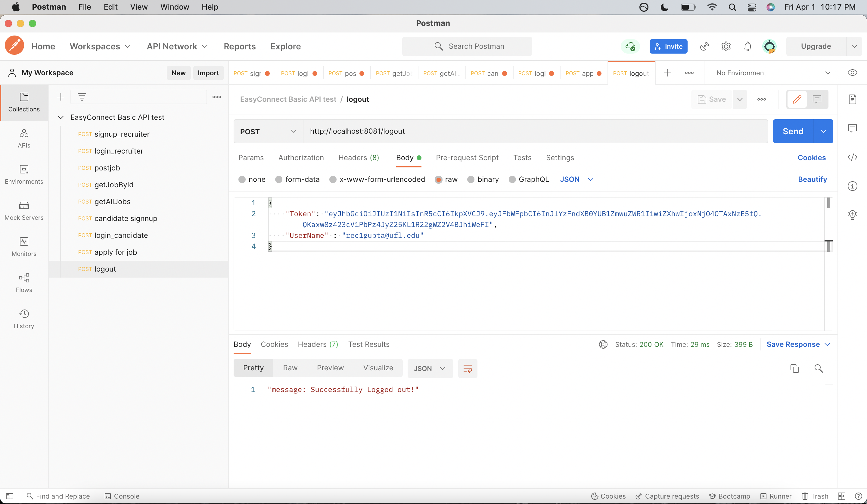
Task: Select the none body radio button
Action: pyautogui.click(x=242, y=179)
